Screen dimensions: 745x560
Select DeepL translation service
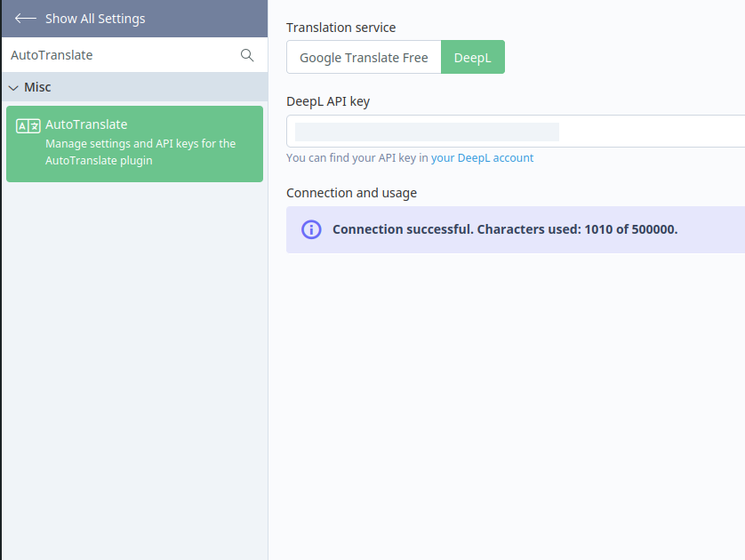(473, 57)
